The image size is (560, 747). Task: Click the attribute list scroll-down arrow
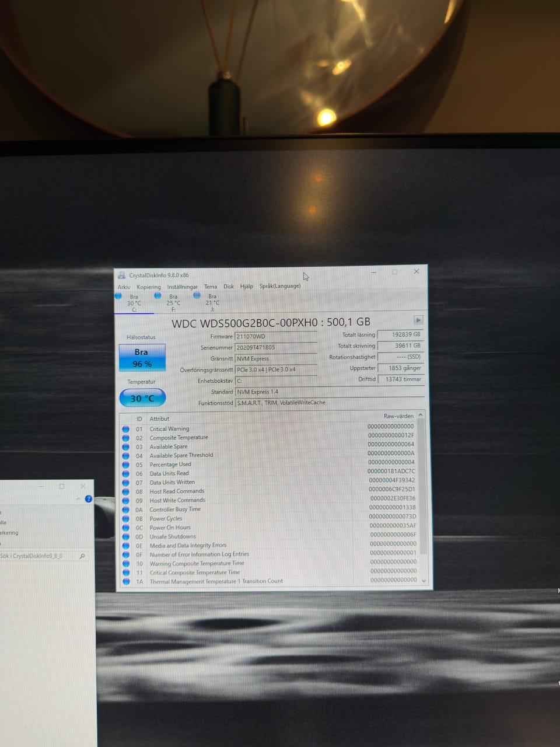pos(423,581)
